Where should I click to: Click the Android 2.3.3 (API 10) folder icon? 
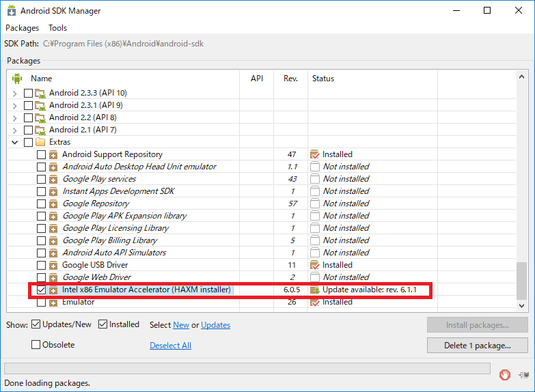click(40, 93)
